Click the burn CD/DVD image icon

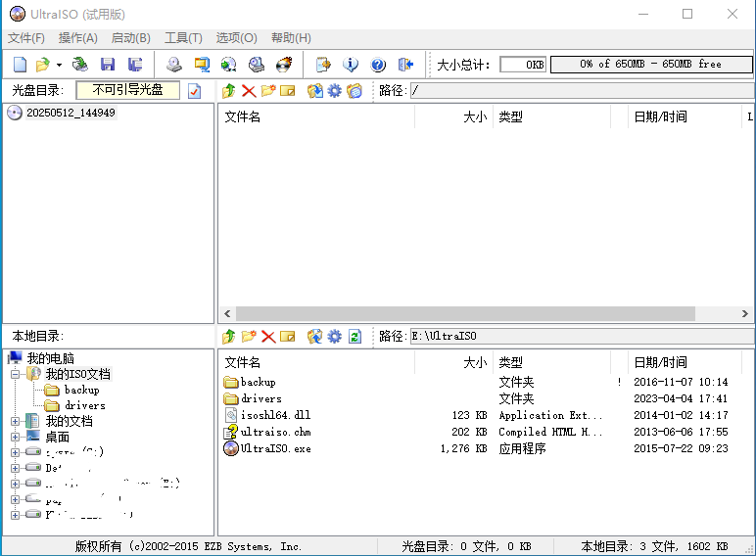point(284,64)
